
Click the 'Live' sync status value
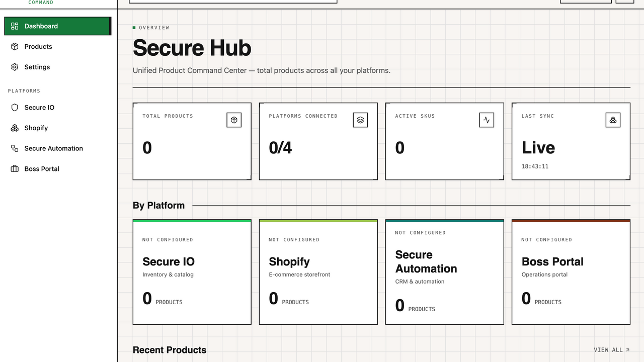538,148
